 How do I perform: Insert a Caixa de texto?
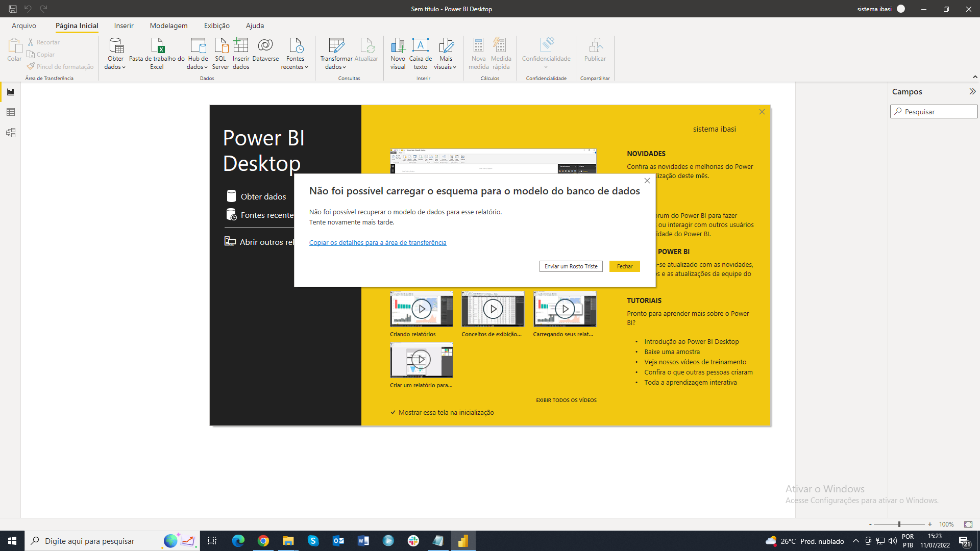click(x=421, y=54)
